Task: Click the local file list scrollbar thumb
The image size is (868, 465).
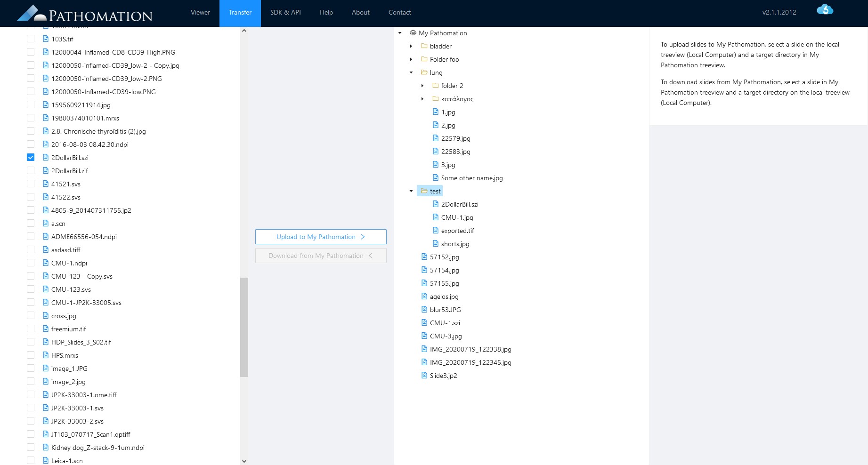Action: point(244,327)
